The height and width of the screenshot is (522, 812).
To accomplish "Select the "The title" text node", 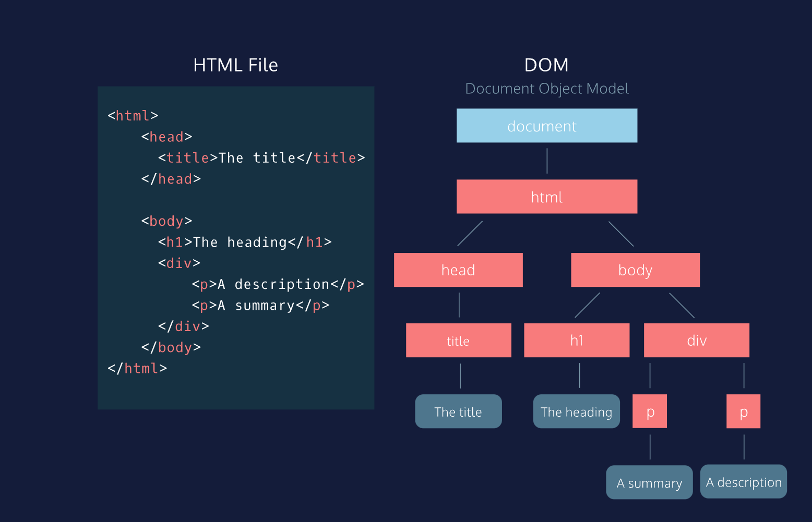I will point(458,411).
